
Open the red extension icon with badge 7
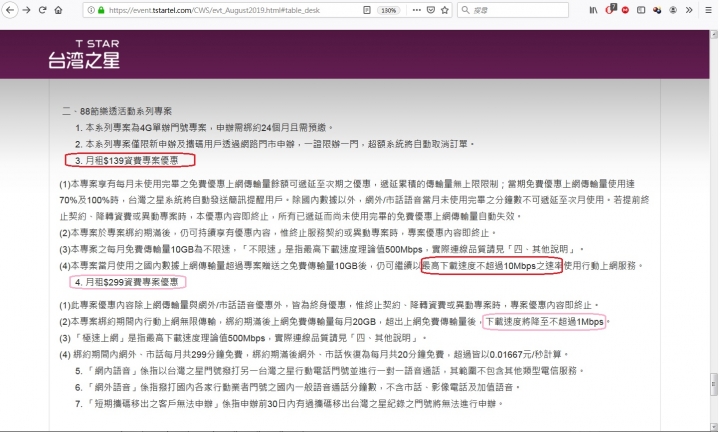click(610, 9)
